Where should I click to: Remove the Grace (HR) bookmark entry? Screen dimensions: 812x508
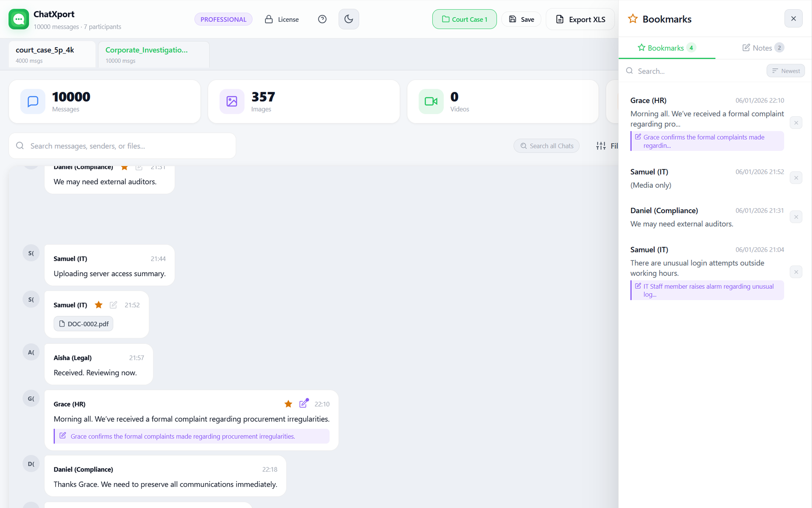point(796,123)
